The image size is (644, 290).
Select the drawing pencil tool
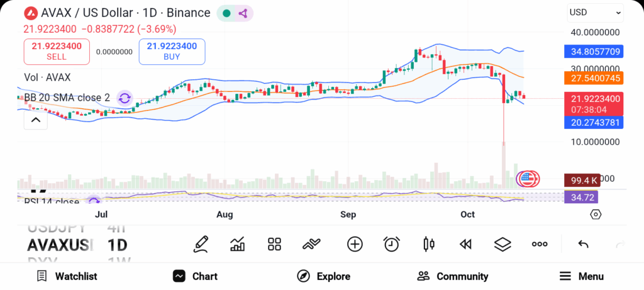click(x=201, y=244)
